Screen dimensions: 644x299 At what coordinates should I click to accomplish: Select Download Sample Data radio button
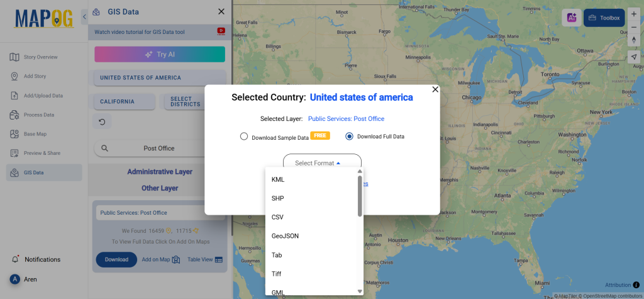[244, 136]
